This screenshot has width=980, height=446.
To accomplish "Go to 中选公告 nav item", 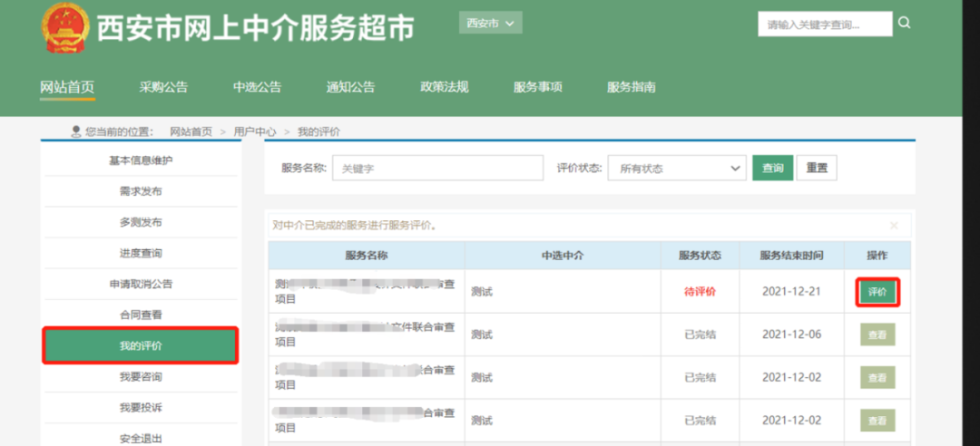I will point(257,87).
